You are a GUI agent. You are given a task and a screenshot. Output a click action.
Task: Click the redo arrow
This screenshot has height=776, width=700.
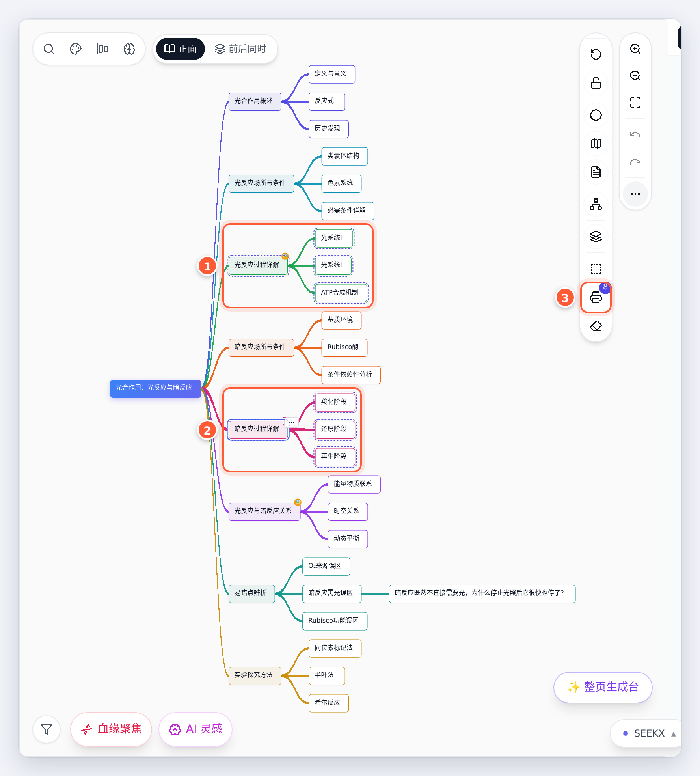(635, 162)
